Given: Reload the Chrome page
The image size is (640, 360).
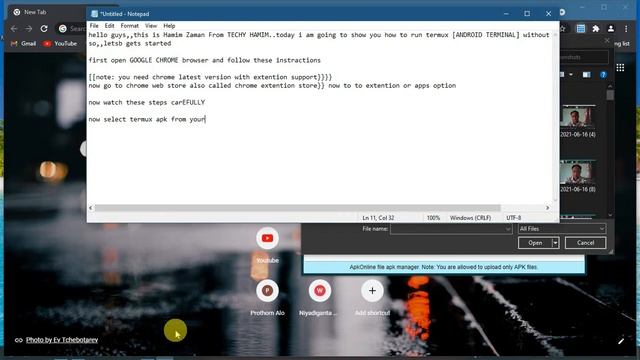Looking at the screenshot, I should pos(44,29).
